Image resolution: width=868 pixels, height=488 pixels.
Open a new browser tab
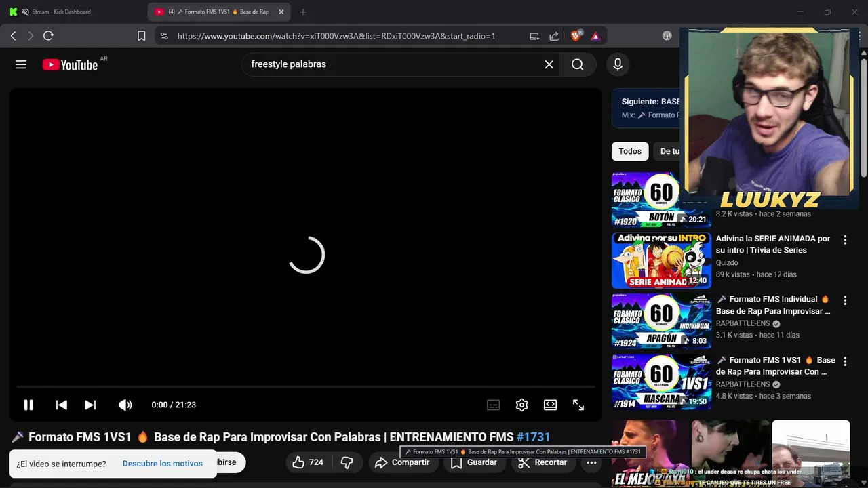click(303, 12)
